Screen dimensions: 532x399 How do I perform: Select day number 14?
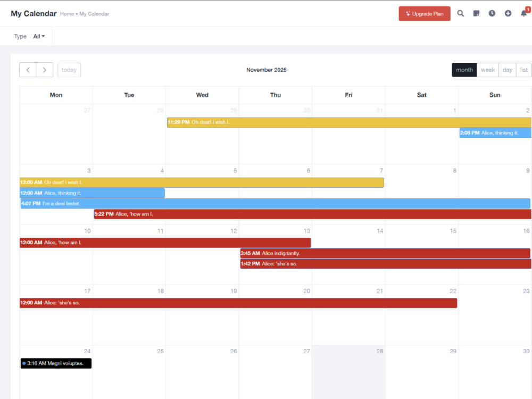pyautogui.click(x=380, y=231)
